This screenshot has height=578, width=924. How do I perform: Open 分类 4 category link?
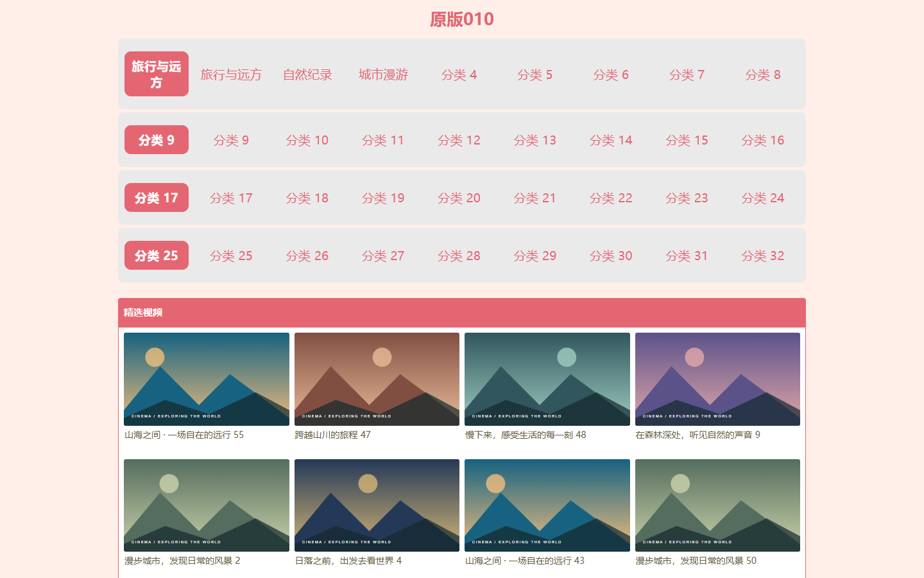[459, 74]
